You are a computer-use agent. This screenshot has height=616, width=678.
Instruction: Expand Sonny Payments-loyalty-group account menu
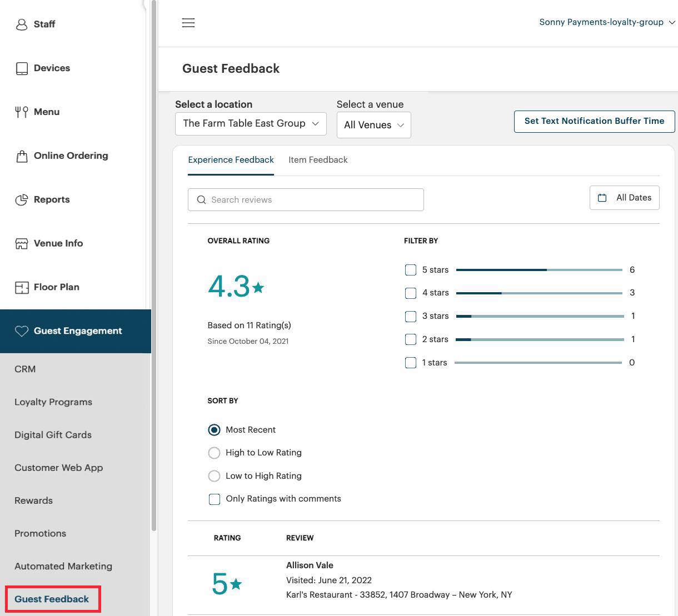(607, 22)
